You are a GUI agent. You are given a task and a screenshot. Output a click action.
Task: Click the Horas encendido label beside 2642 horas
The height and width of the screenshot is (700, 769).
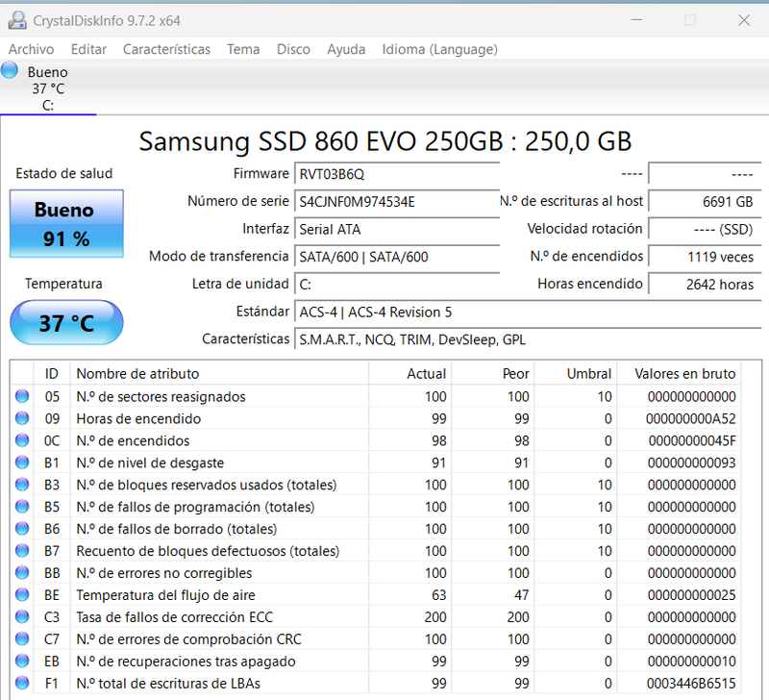pos(590,284)
